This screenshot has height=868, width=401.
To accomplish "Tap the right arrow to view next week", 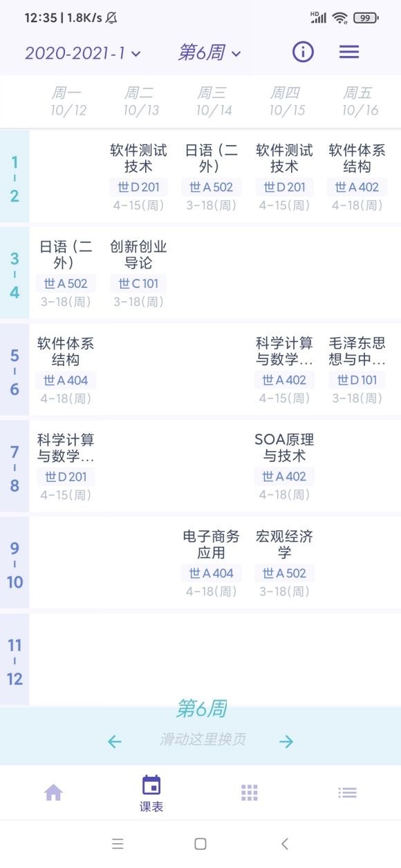I will click(x=288, y=741).
